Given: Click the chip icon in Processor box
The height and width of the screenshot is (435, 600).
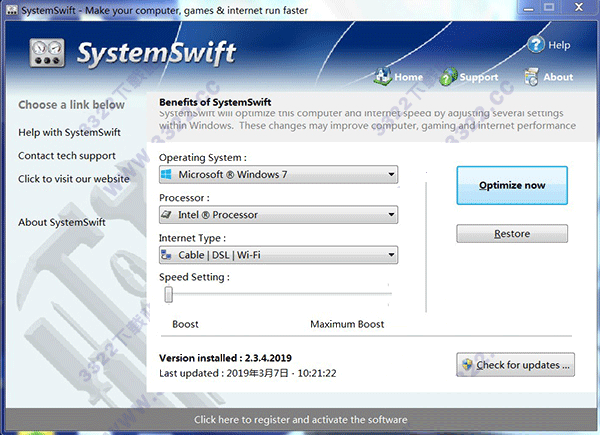Looking at the screenshot, I should [166, 214].
